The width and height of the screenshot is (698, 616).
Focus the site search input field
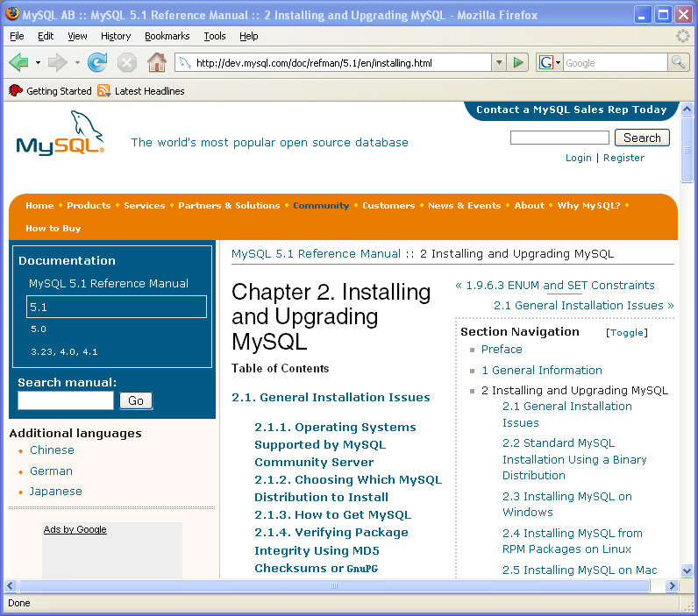click(x=559, y=138)
